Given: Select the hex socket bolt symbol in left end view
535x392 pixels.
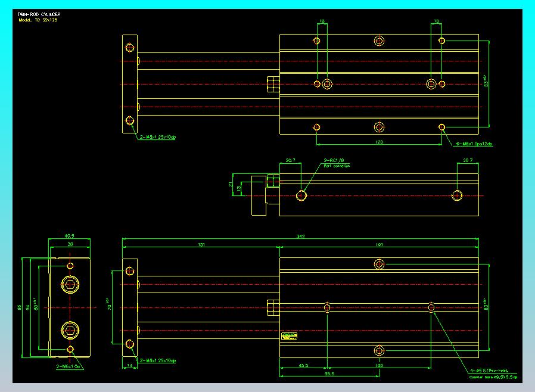Looking at the screenshot, I should [70, 285].
